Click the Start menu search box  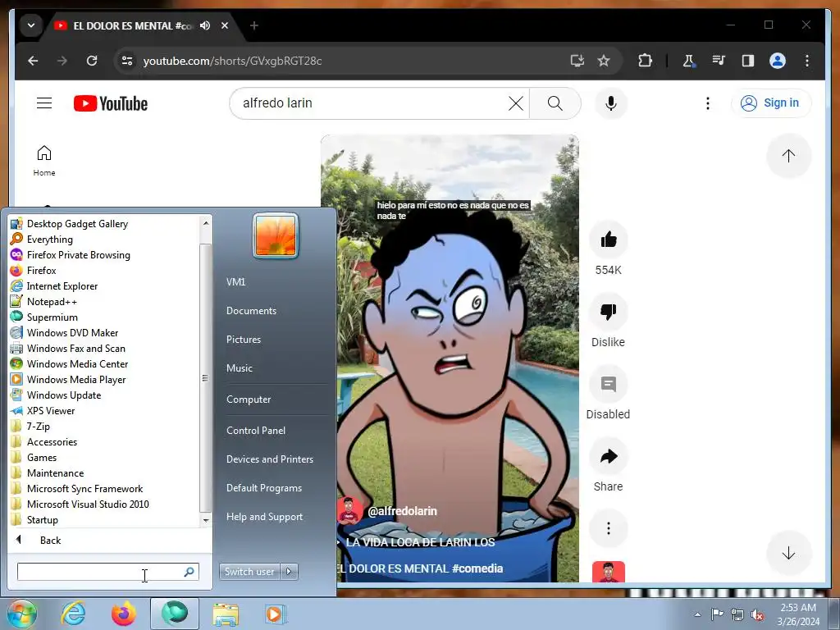107,572
